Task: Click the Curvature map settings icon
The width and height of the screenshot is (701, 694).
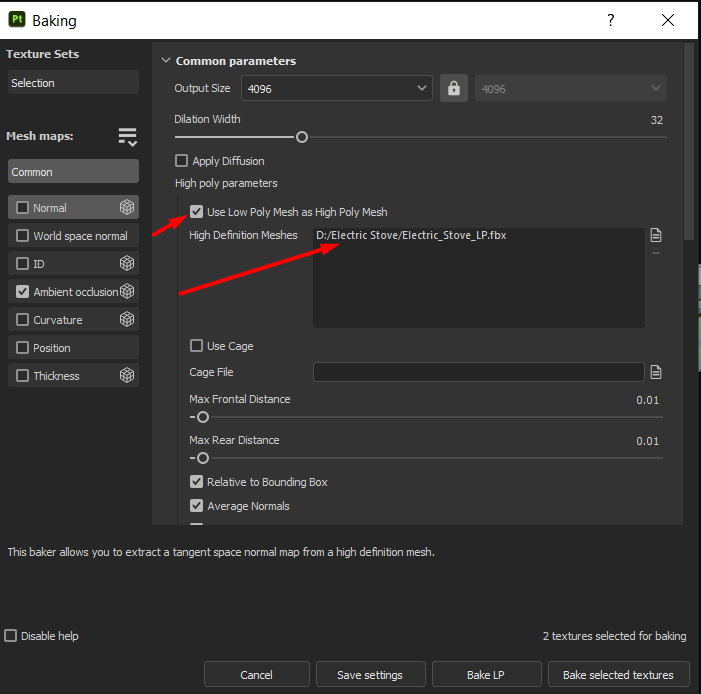Action: [x=127, y=320]
